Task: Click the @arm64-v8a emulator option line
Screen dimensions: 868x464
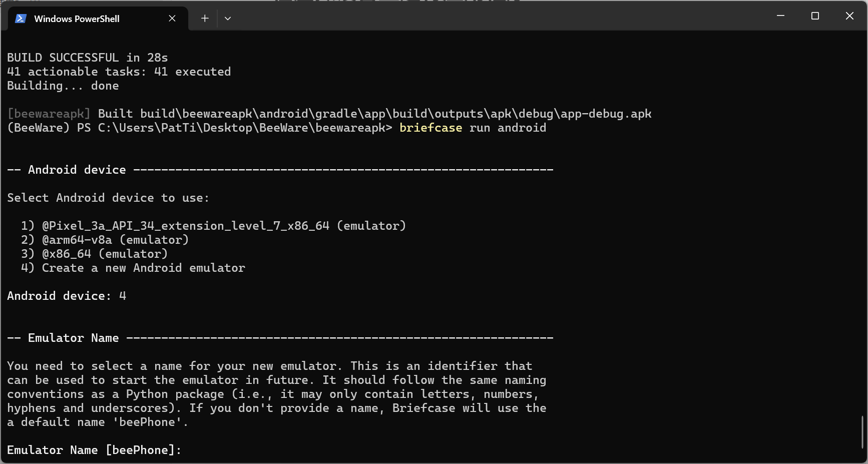Action: 105,240
